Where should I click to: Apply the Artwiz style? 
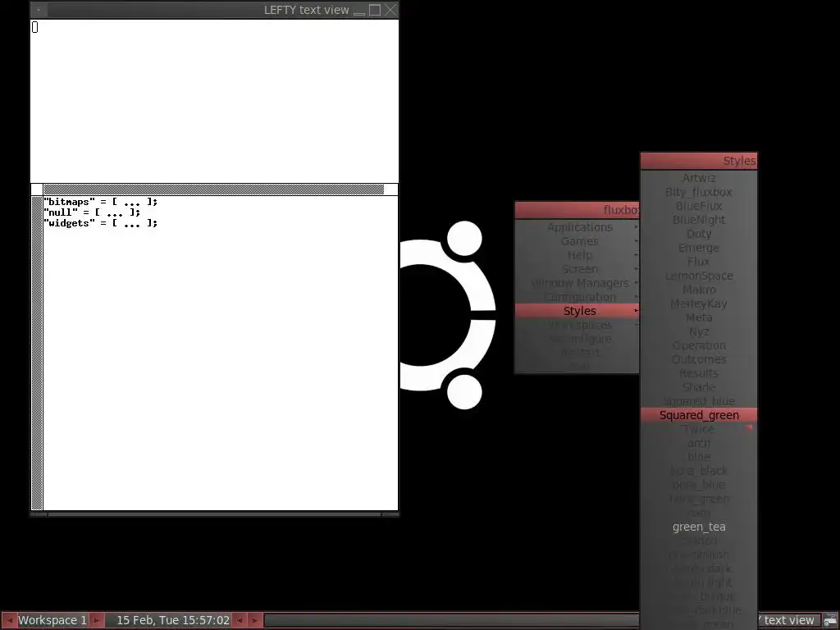pos(699,178)
